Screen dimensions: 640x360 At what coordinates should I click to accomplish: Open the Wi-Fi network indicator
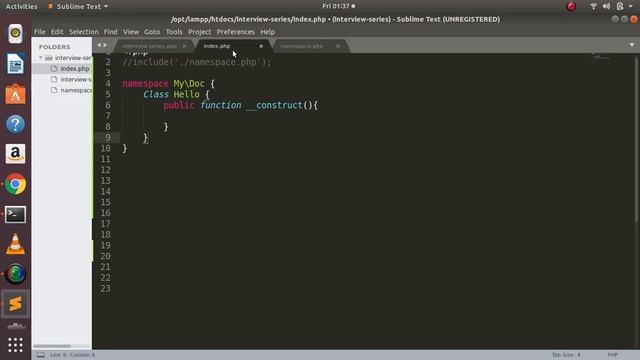pos(593,6)
